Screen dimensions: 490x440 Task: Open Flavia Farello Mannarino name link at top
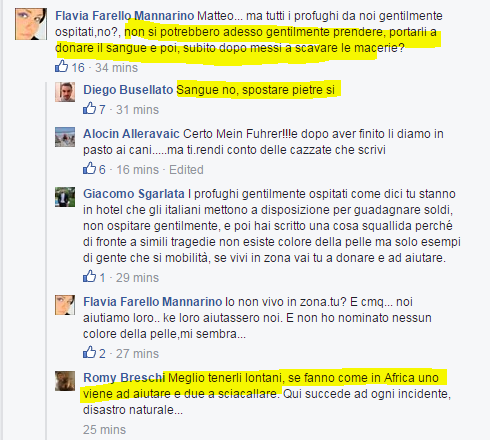coord(125,16)
